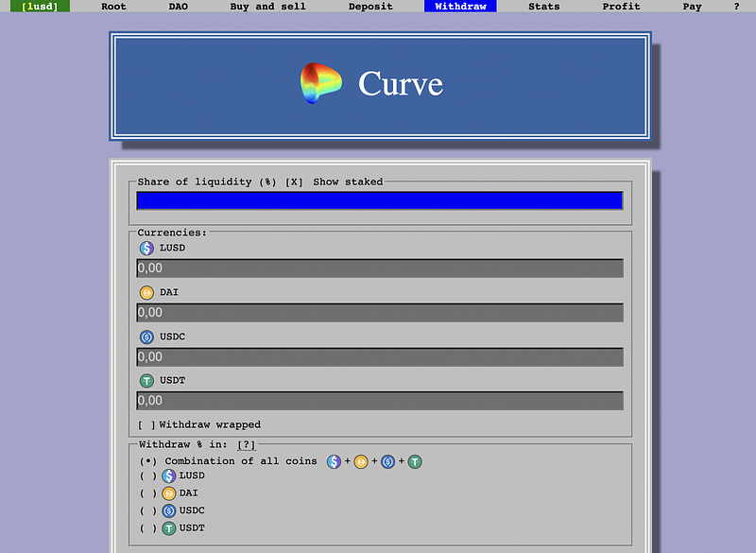Click the USDC amount input field
Viewport: 756px width, 553px height.
click(x=380, y=356)
